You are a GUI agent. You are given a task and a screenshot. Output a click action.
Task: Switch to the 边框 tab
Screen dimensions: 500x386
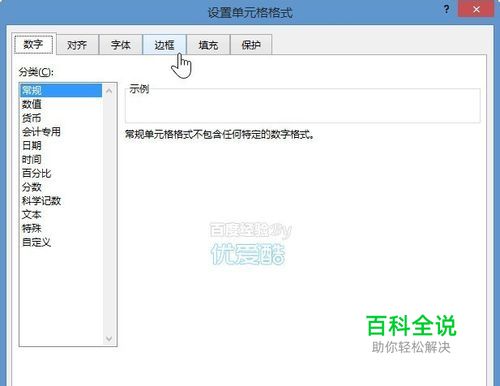pyautogui.click(x=164, y=45)
